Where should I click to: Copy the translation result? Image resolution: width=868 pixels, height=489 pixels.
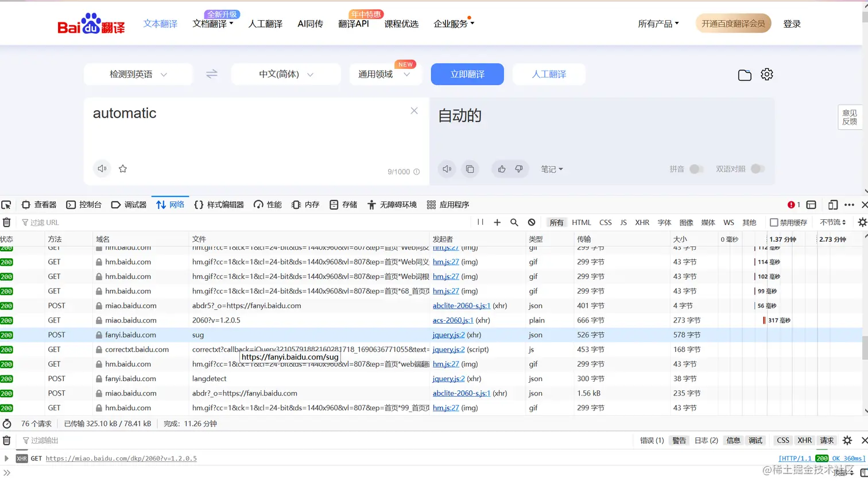pyautogui.click(x=470, y=169)
